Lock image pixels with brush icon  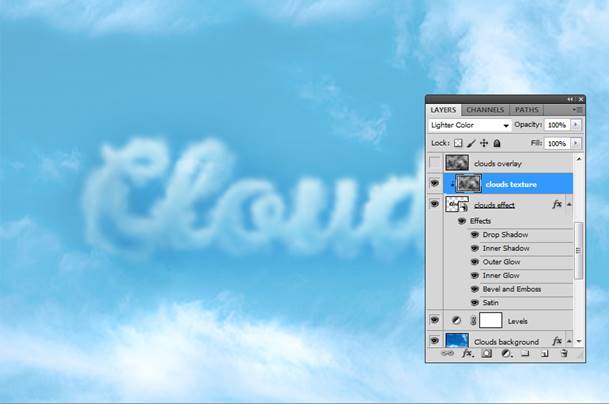pos(471,143)
